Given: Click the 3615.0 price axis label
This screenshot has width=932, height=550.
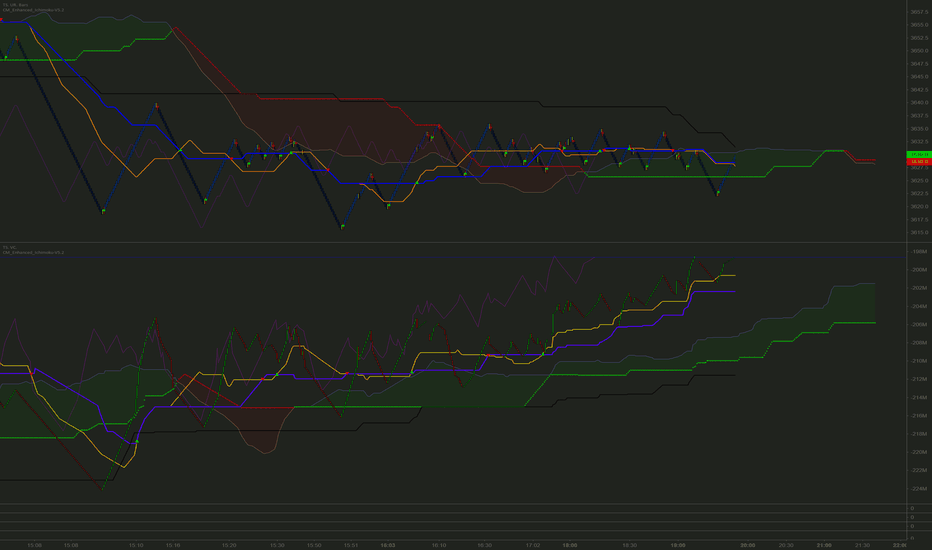Looking at the screenshot, I should click(919, 232).
